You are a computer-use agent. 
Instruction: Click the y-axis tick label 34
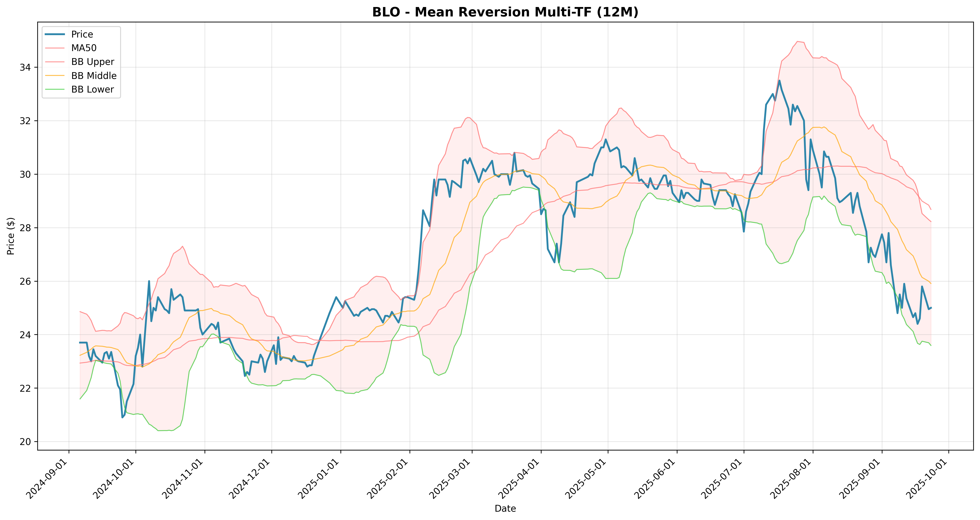25,67
